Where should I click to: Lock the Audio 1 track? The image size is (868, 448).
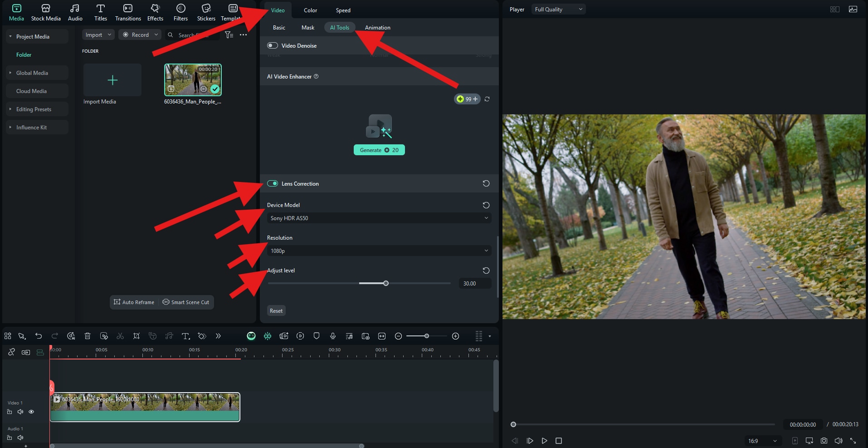point(10,438)
